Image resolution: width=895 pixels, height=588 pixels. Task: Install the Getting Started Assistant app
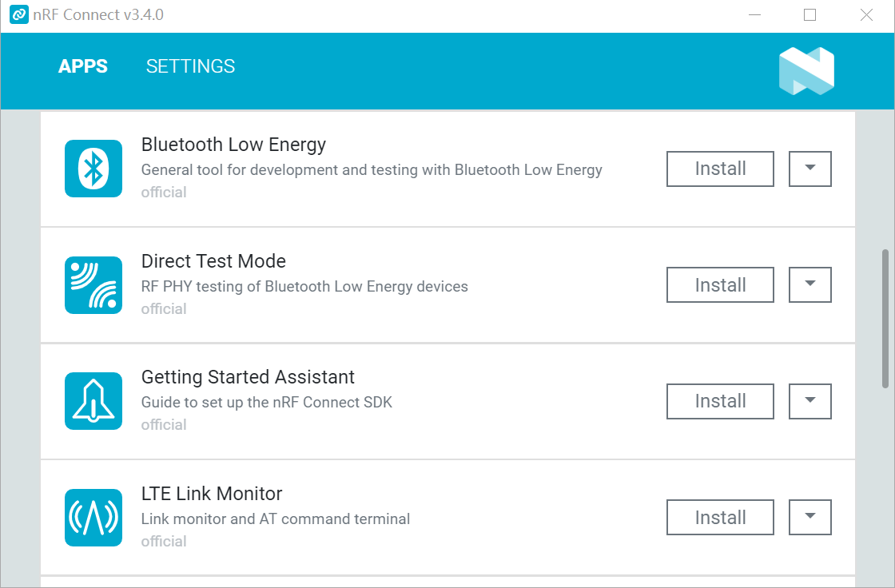pos(720,401)
